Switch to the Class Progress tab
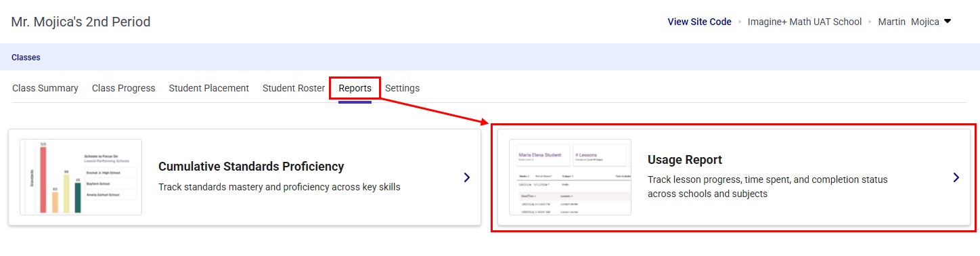This screenshot has width=980, height=256. (x=124, y=88)
